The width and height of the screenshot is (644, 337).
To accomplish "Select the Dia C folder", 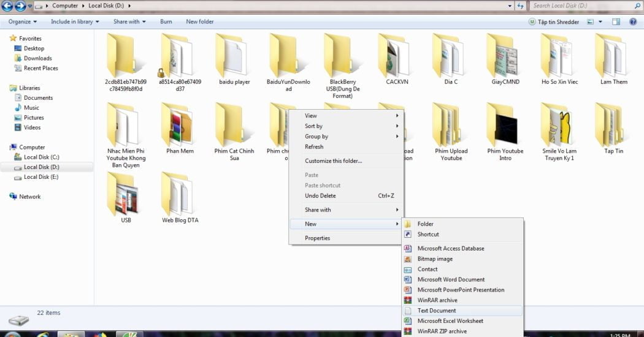I will tap(451, 60).
